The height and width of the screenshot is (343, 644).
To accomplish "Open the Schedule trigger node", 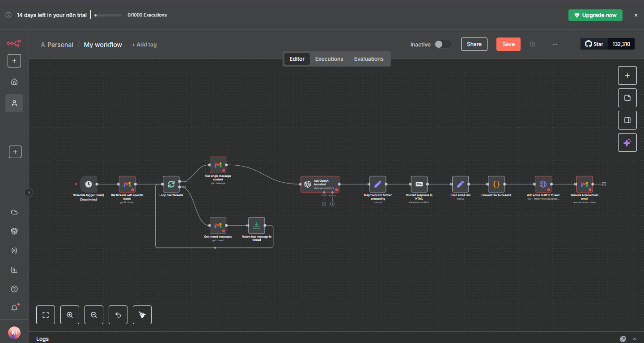I will [89, 184].
